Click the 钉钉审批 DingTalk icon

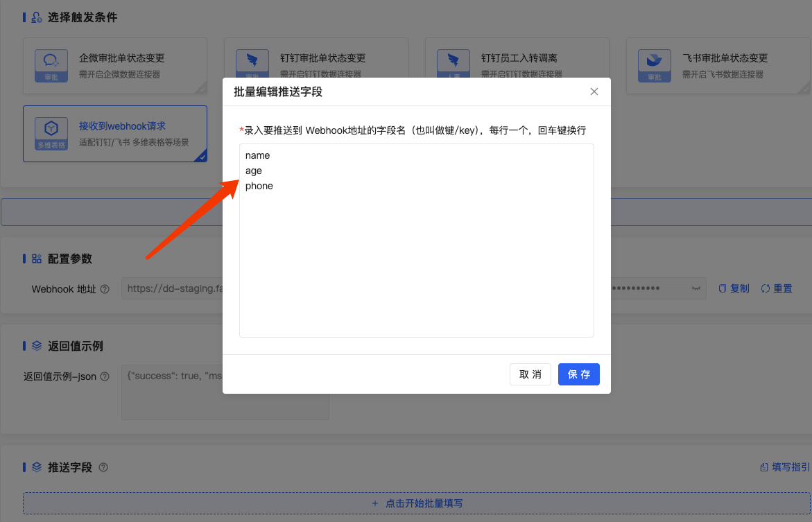[x=252, y=64]
